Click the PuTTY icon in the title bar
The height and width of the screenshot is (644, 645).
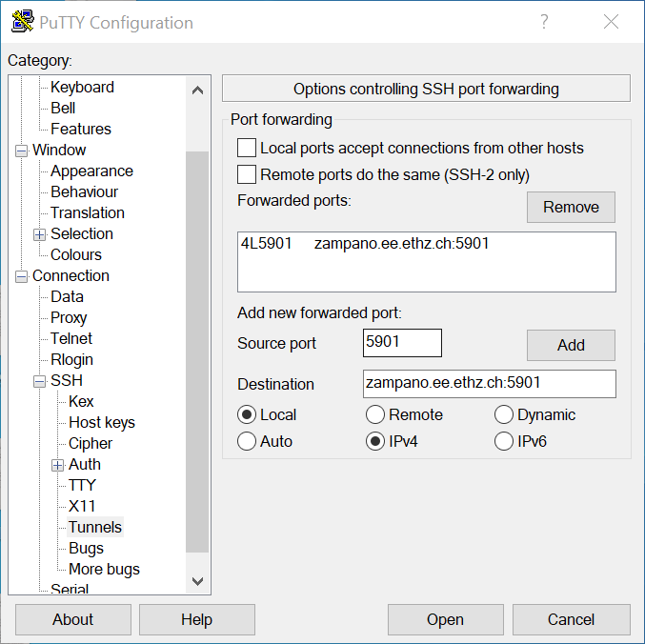tap(22, 21)
